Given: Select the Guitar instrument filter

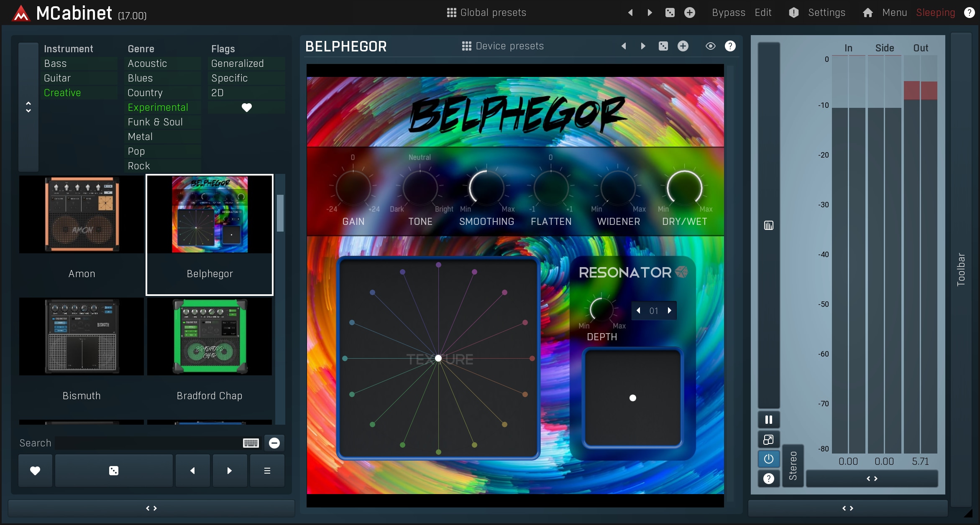Looking at the screenshot, I should click(x=57, y=78).
